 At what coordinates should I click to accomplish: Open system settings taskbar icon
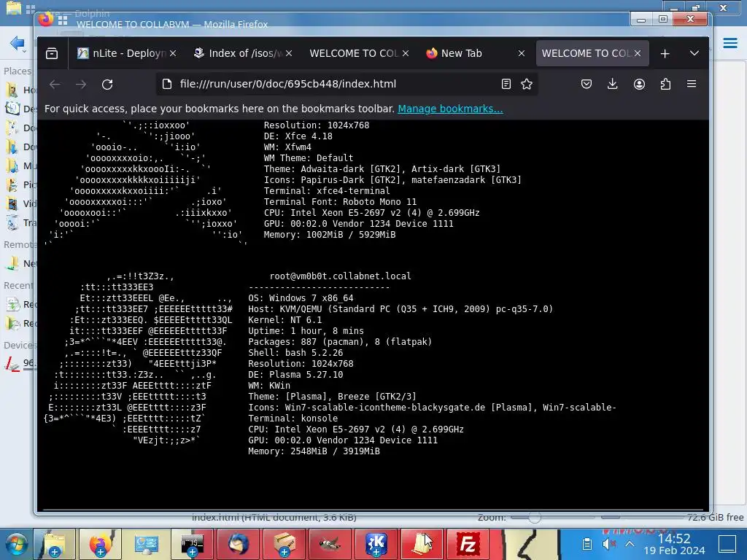pyautogui.click(x=146, y=544)
